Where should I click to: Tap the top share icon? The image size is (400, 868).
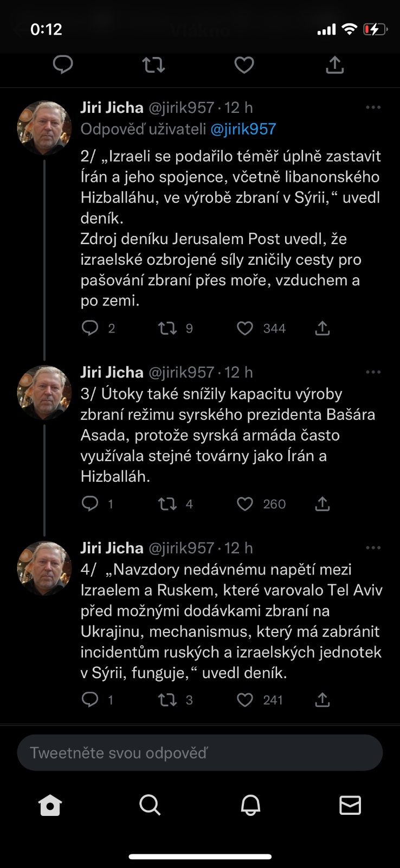pos(335,65)
